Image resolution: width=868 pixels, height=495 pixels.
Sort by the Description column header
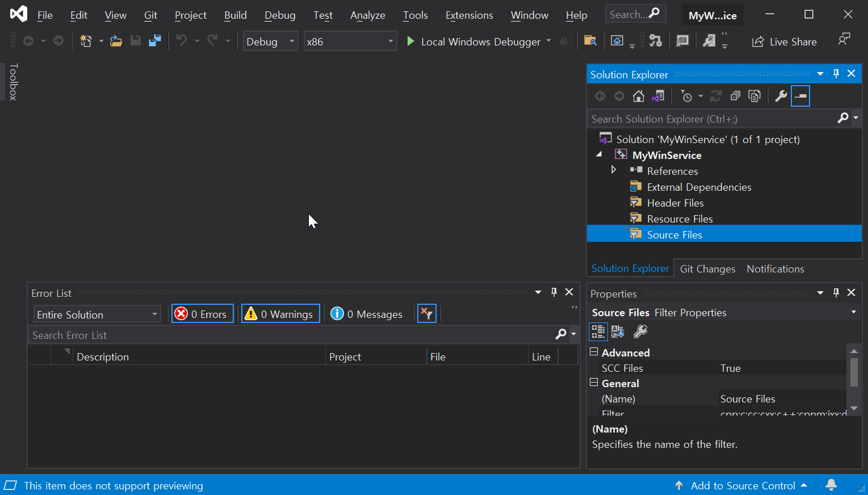[x=199, y=356]
